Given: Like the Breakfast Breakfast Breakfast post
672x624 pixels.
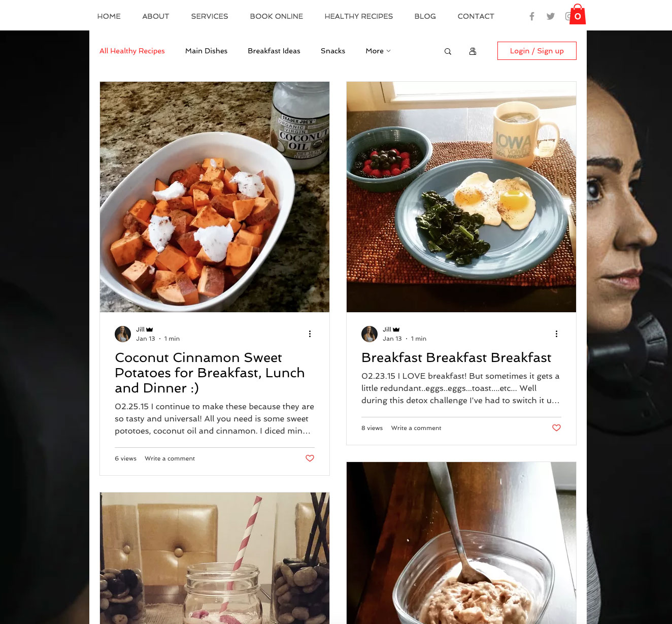Looking at the screenshot, I should point(556,428).
